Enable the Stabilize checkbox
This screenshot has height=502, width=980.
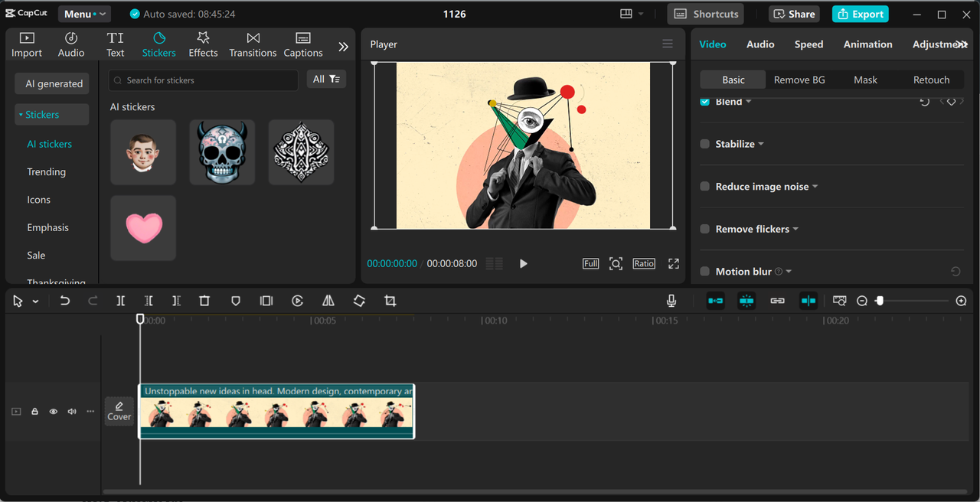click(705, 144)
